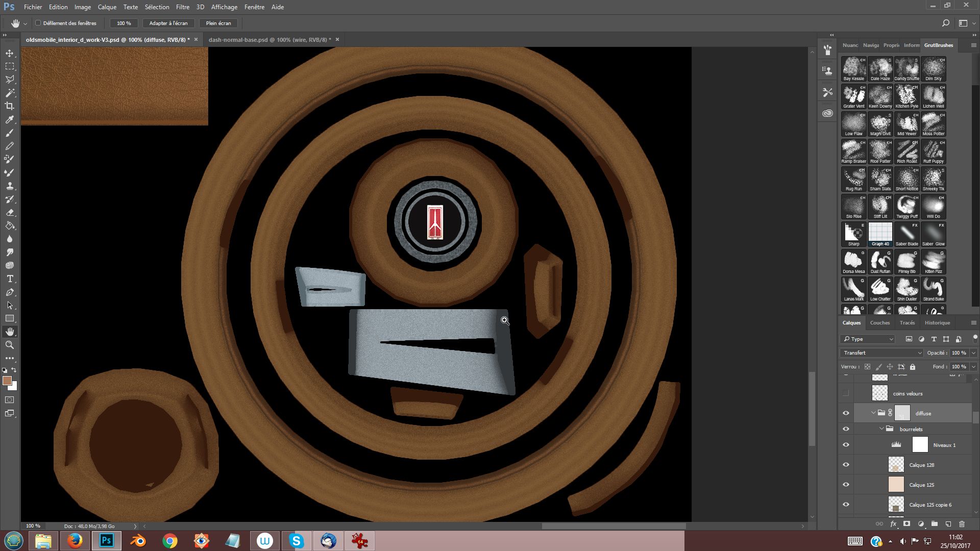
Task: Hide the Calque 128 layer
Action: pyautogui.click(x=846, y=465)
